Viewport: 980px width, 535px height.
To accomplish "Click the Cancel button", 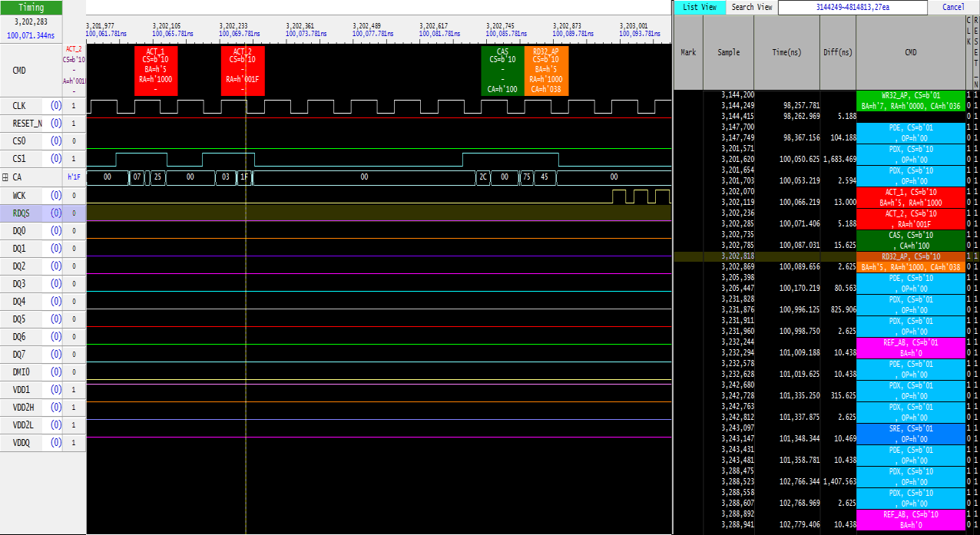I will (x=953, y=7).
